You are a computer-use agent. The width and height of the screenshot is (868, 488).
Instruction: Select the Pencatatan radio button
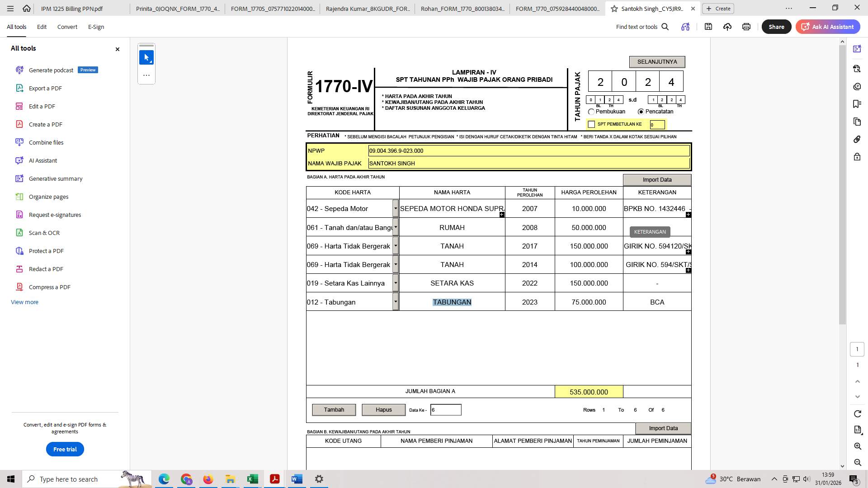coord(641,112)
